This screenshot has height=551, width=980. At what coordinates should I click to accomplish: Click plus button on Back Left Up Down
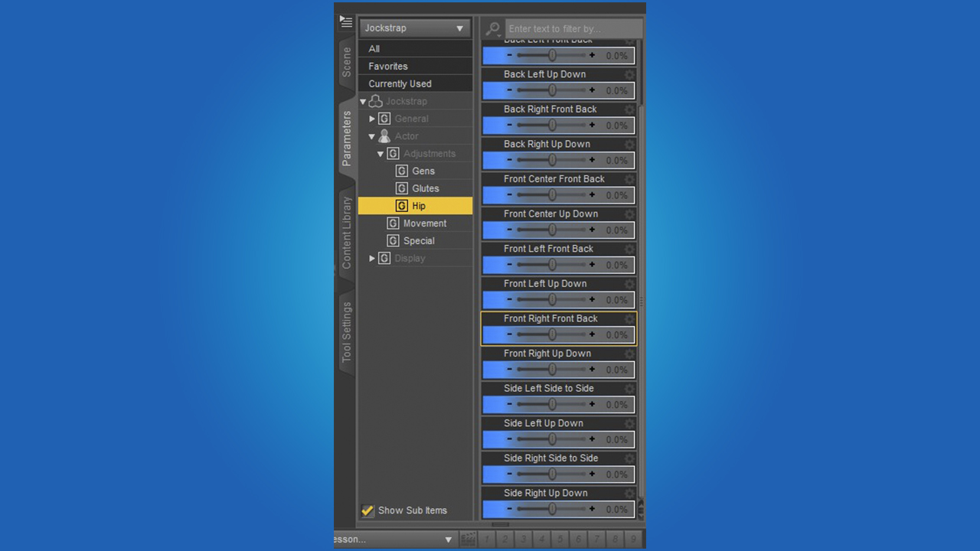click(592, 90)
